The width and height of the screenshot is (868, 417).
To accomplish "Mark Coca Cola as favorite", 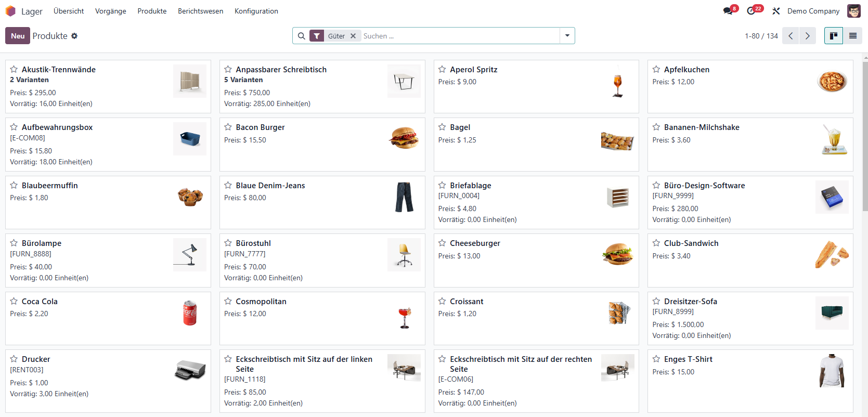I will [x=14, y=301].
